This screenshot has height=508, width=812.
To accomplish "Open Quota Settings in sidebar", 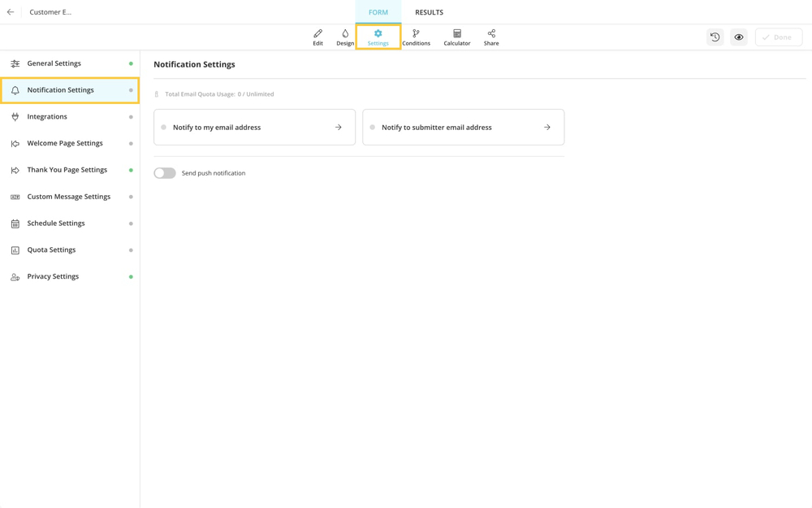I will 51,250.
